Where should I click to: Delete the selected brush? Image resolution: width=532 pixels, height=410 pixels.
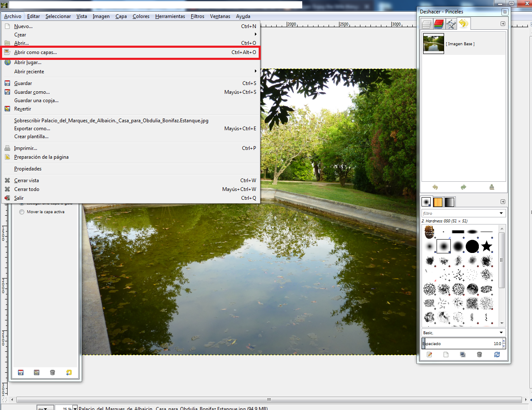(x=479, y=354)
